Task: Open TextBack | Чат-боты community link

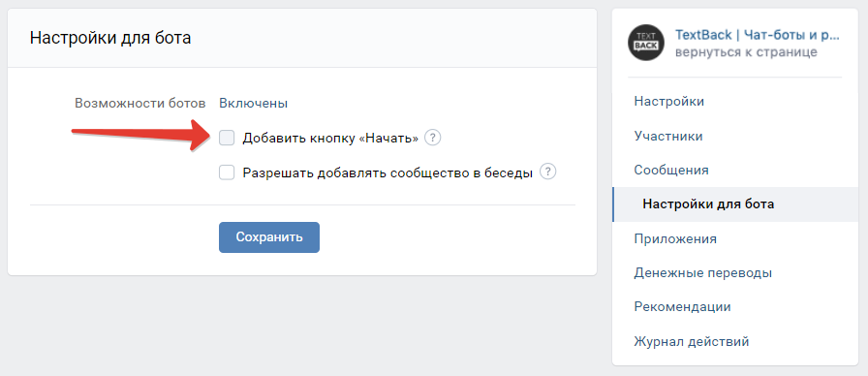Action: pyautogui.click(x=758, y=36)
